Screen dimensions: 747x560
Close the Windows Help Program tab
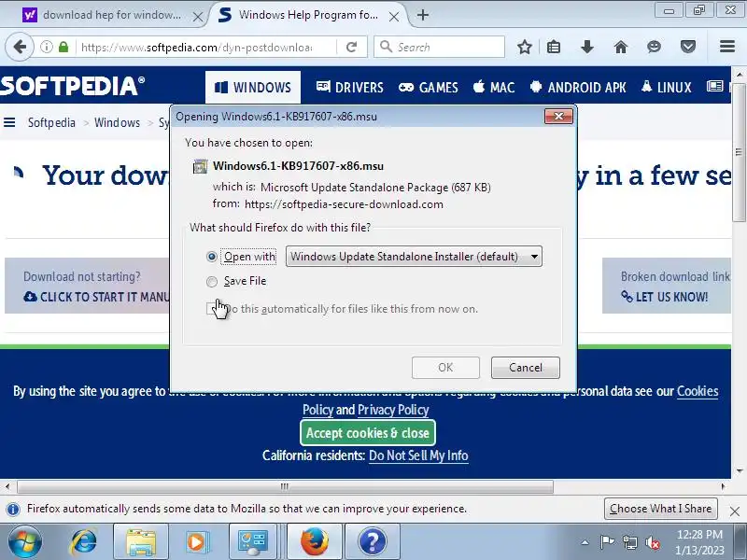(x=394, y=17)
